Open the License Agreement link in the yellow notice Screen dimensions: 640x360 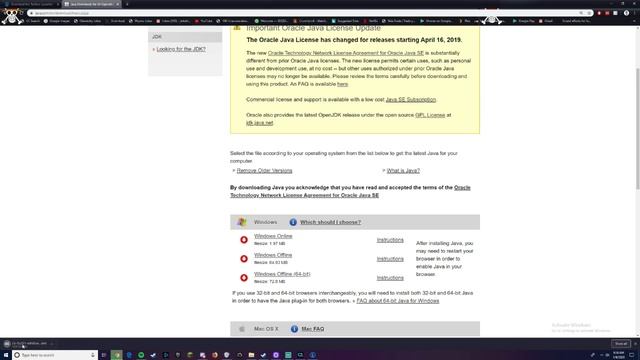point(346,53)
